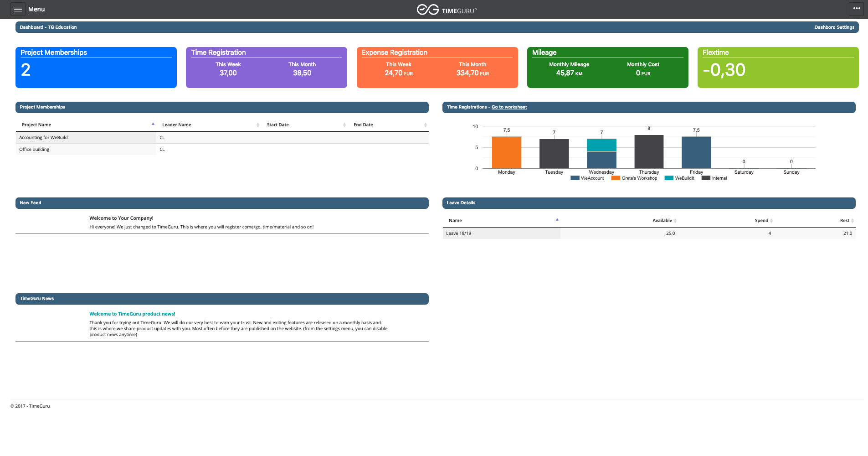Open the dark green Mileage card
868x456 pixels.
(x=608, y=67)
